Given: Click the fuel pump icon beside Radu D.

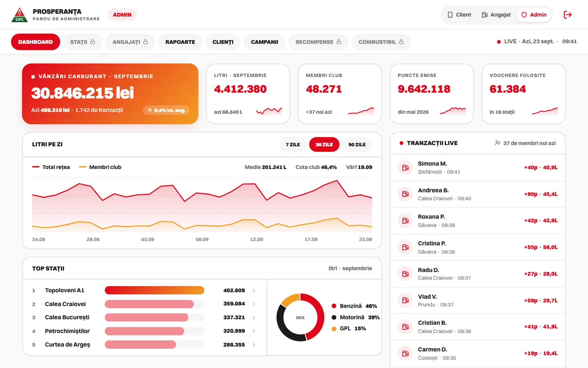Looking at the screenshot, I should pos(405,274).
